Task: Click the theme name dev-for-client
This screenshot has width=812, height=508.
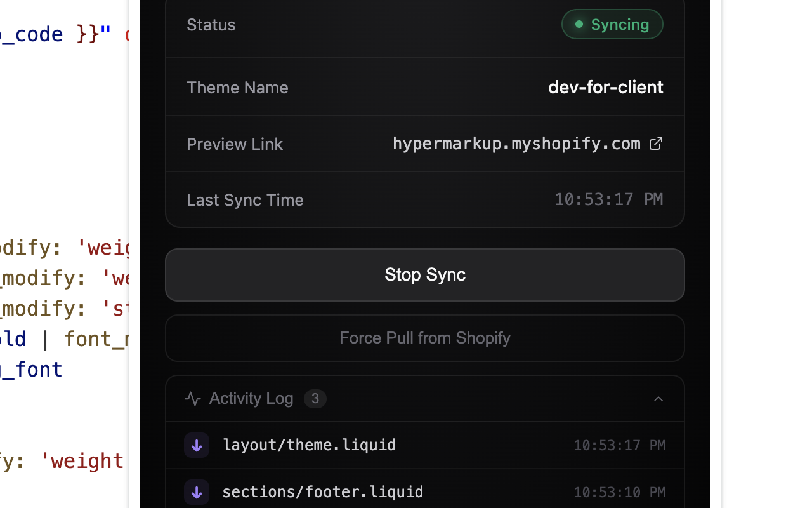Action: click(x=606, y=87)
